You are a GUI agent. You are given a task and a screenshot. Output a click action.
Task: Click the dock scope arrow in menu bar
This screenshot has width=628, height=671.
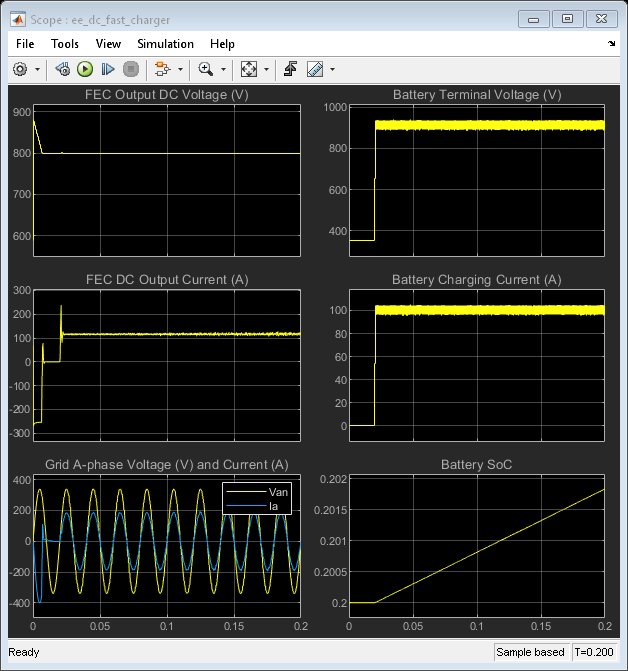coord(611,43)
